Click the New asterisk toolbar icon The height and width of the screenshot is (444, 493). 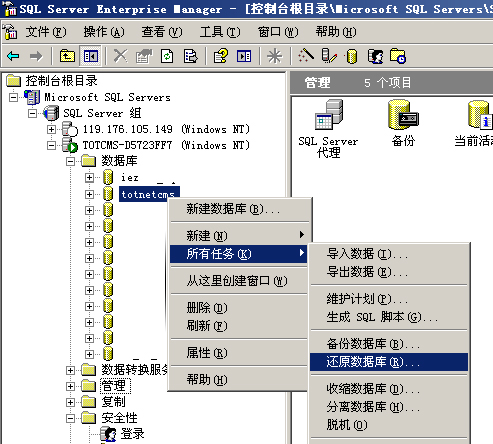tap(274, 56)
